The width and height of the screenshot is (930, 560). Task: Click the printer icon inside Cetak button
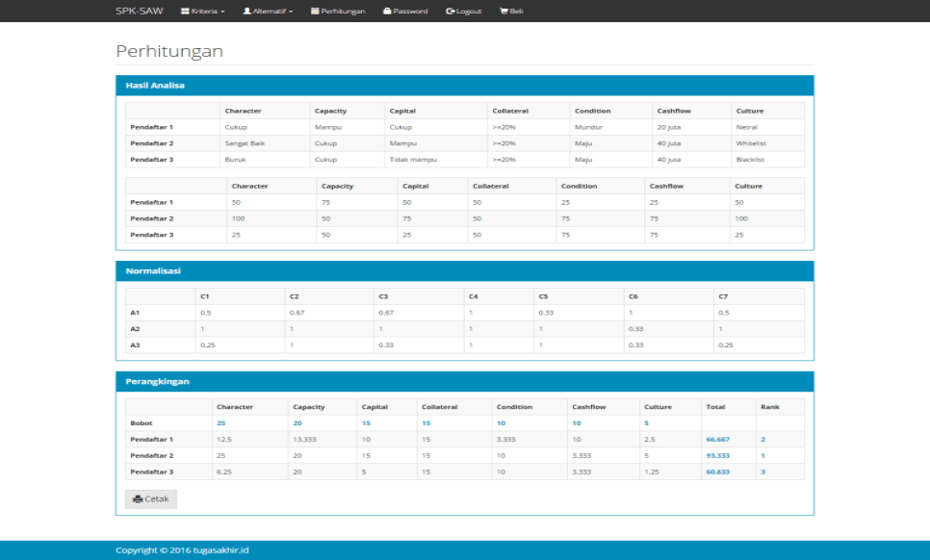[x=139, y=498]
